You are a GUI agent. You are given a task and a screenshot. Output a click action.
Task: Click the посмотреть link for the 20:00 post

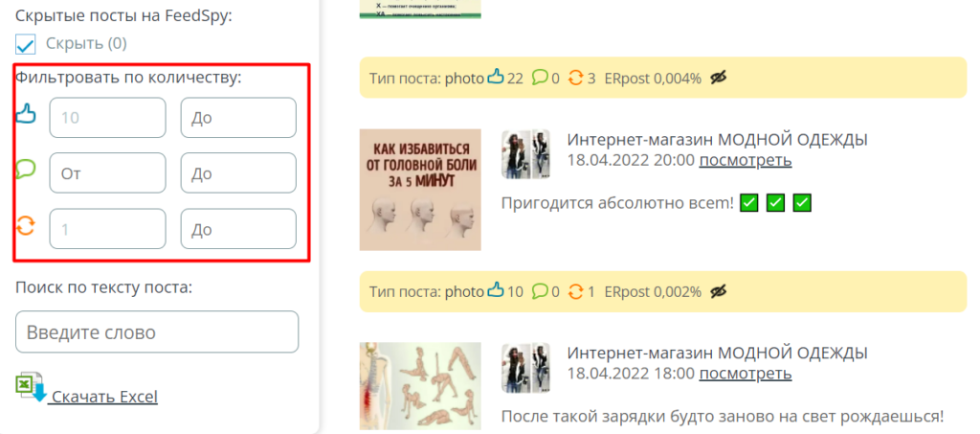tap(746, 160)
